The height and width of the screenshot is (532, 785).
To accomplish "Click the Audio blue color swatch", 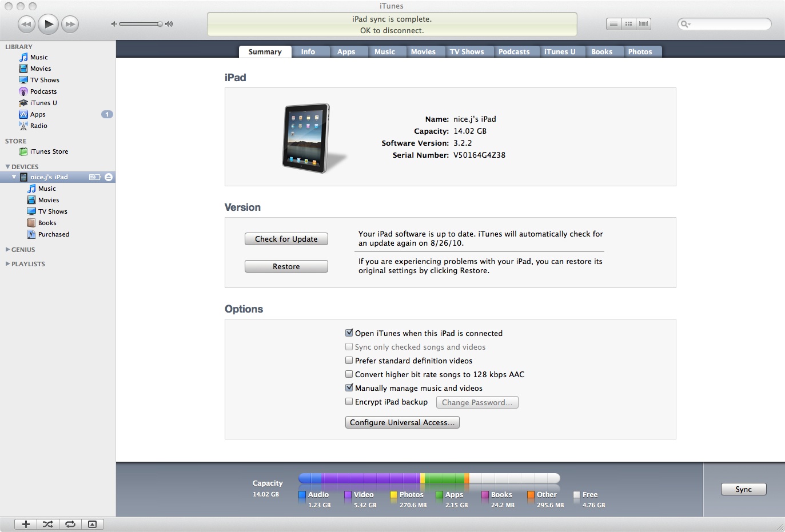I will [302, 495].
